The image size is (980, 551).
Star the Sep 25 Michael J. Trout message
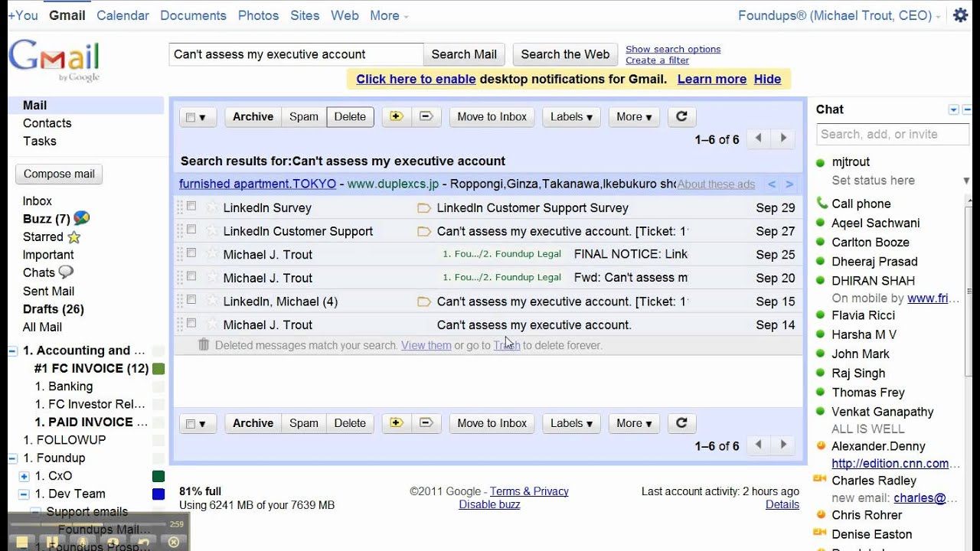click(212, 254)
